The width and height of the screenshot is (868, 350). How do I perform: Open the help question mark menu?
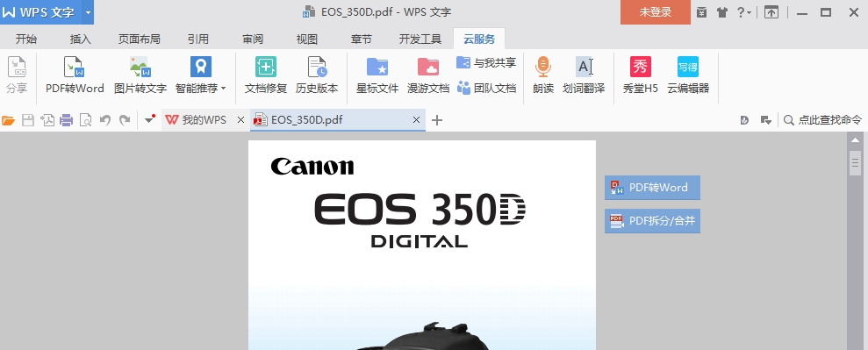[x=743, y=12]
